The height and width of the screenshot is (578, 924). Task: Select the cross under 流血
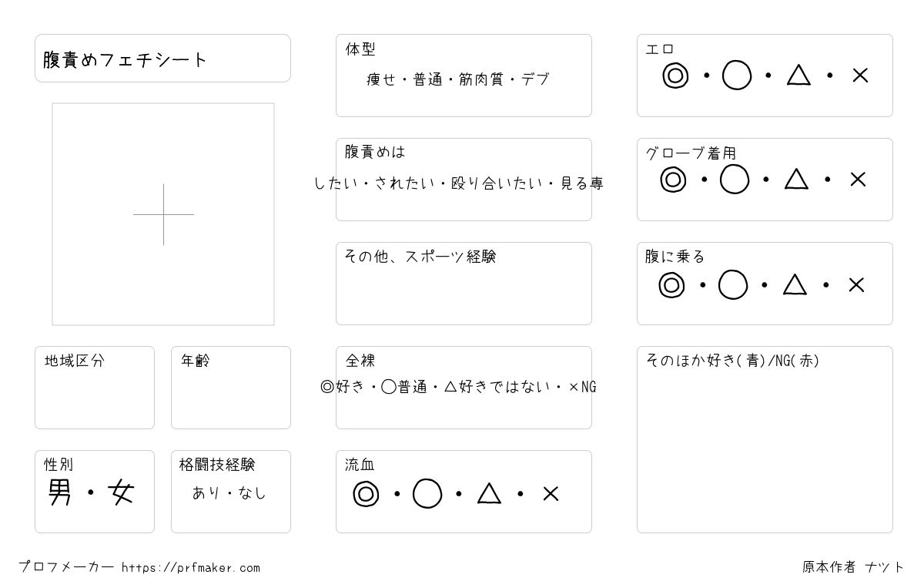pyautogui.click(x=551, y=494)
